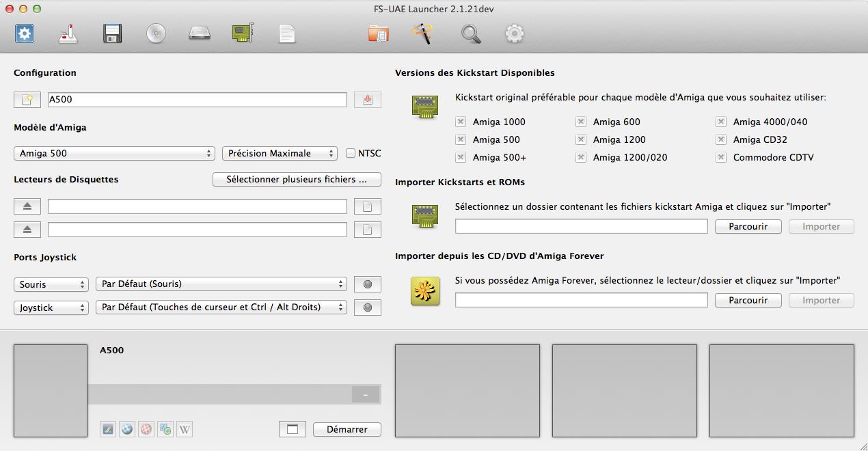This screenshot has height=451, width=868.
Task: Browse for a file for the second floppy drive
Action: 368,230
